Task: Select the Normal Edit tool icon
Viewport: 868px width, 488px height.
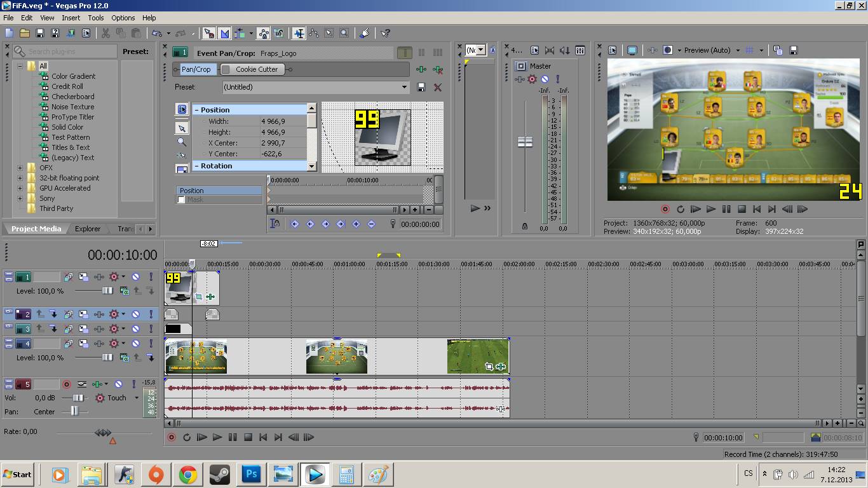Action: coord(299,33)
